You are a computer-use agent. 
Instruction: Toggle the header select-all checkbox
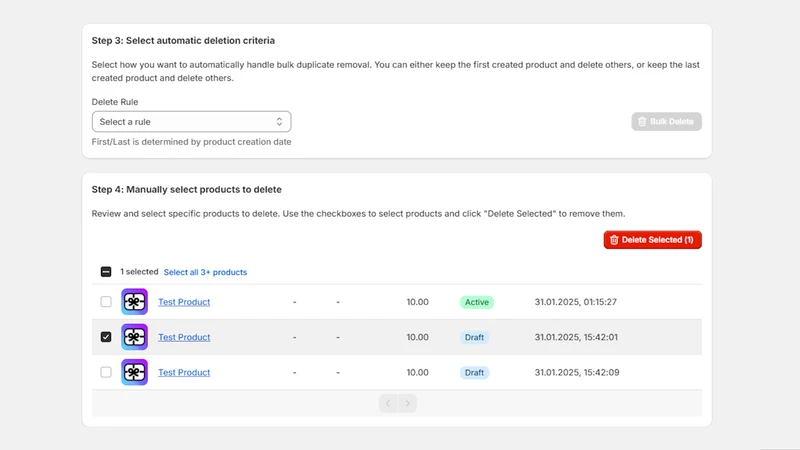click(106, 272)
